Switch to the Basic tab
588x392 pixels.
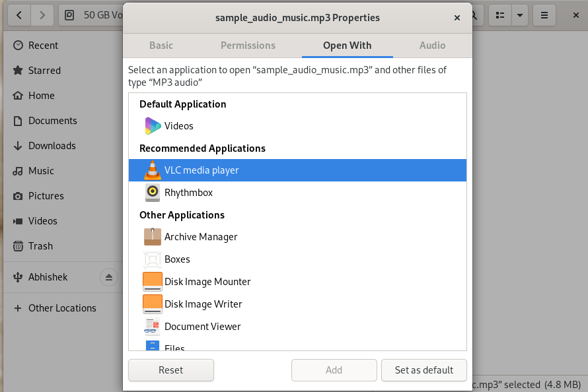click(x=161, y=46)
